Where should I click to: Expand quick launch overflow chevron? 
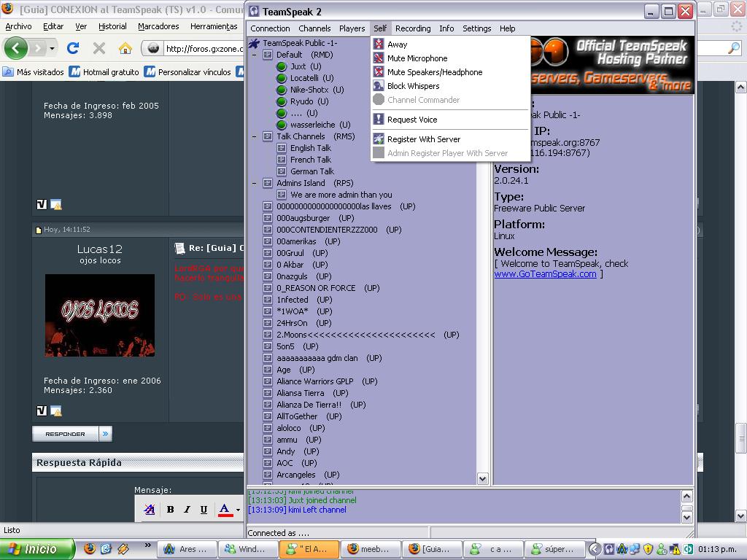point(147,545)
